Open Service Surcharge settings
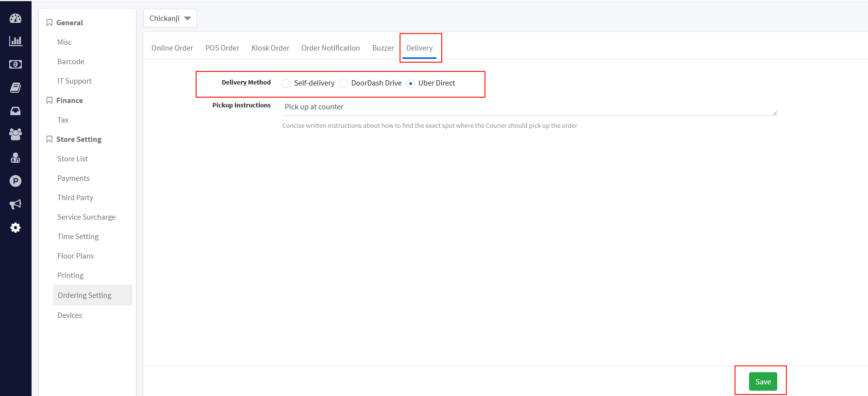 coord(86,217)
